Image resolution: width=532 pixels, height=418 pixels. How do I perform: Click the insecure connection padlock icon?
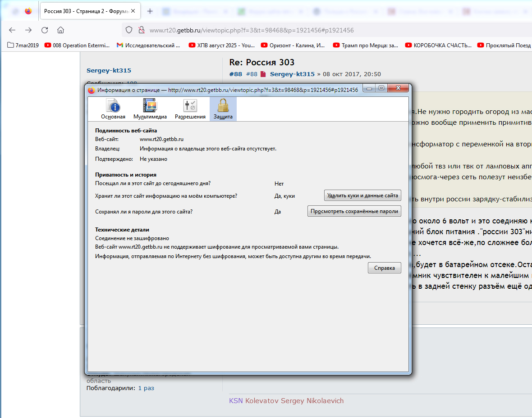(x=141, y=30)
